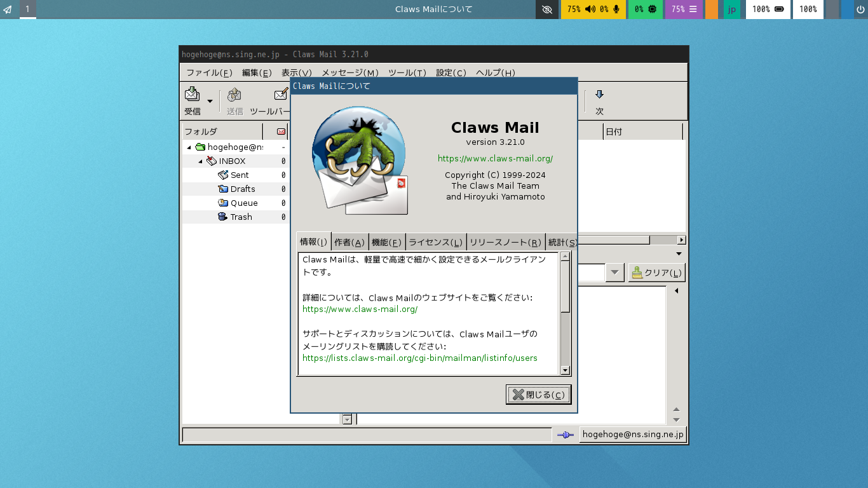Screen dimensions: 868x488
Task: Open the ファイル(F) menu
Action: tap(209, 72)
